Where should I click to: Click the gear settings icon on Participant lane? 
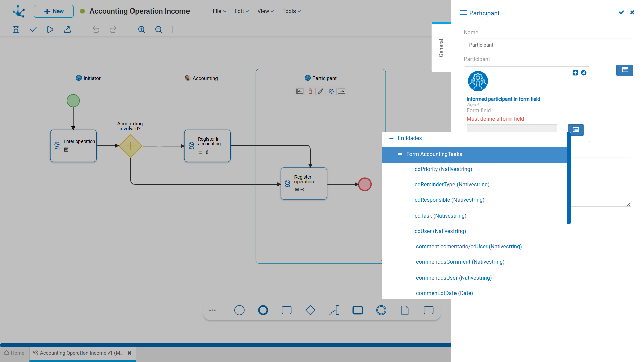tap(331, 91)
